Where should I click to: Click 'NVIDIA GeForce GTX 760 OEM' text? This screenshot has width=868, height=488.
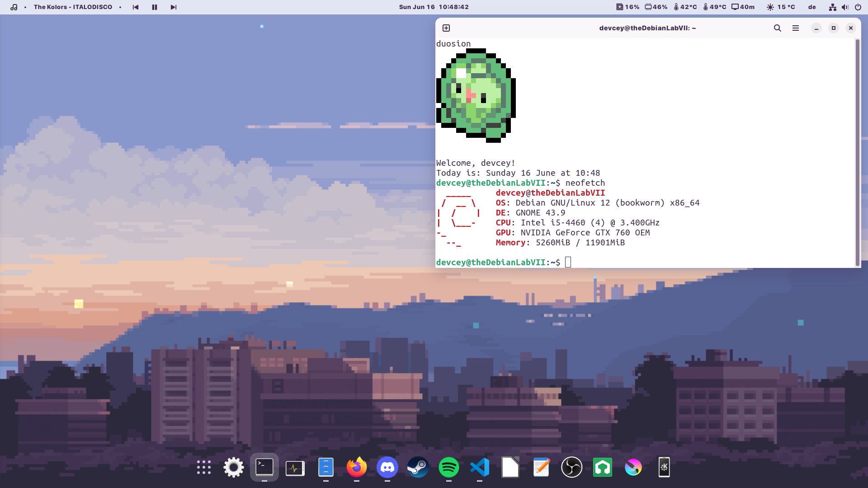[x=585, y=232]
